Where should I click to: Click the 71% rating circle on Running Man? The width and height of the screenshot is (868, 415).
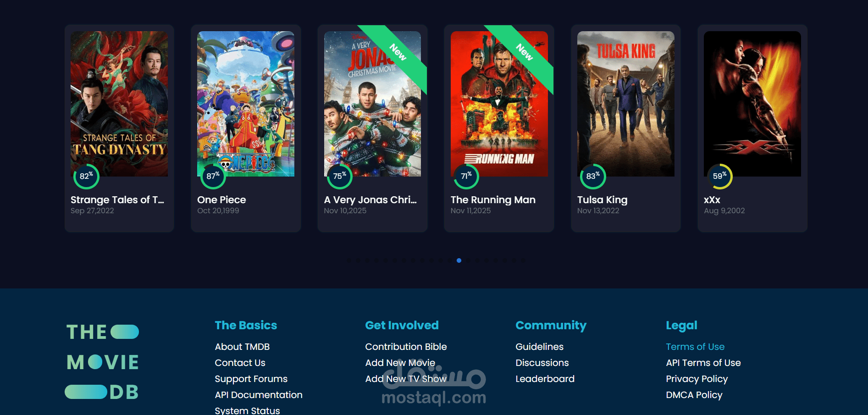[466, 177]
